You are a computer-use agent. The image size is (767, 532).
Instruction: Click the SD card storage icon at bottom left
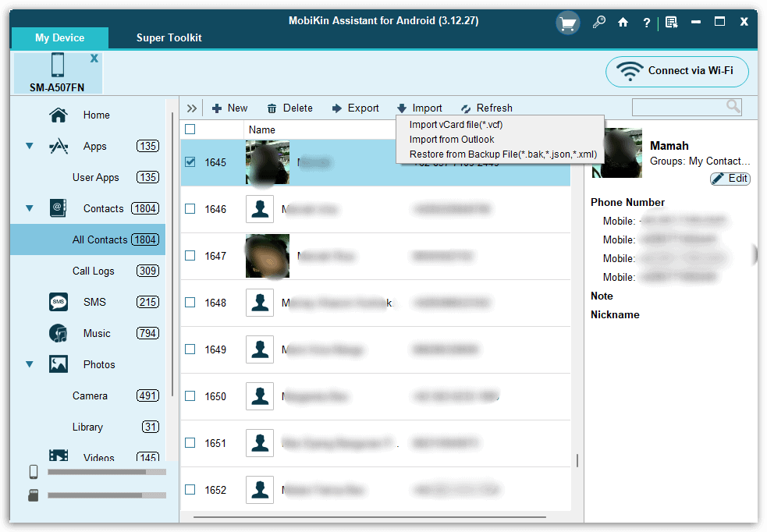34,495
